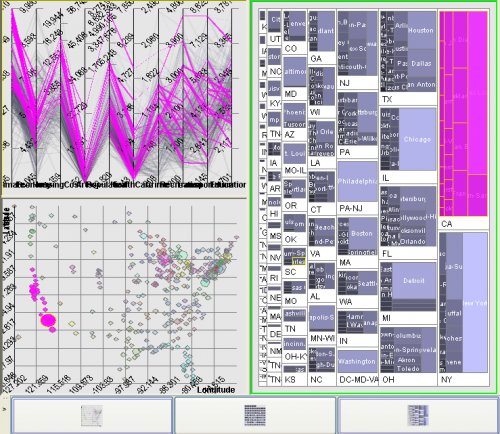Select the Baltimore cell above MD
500x434 pixels.
click(295, 72)
